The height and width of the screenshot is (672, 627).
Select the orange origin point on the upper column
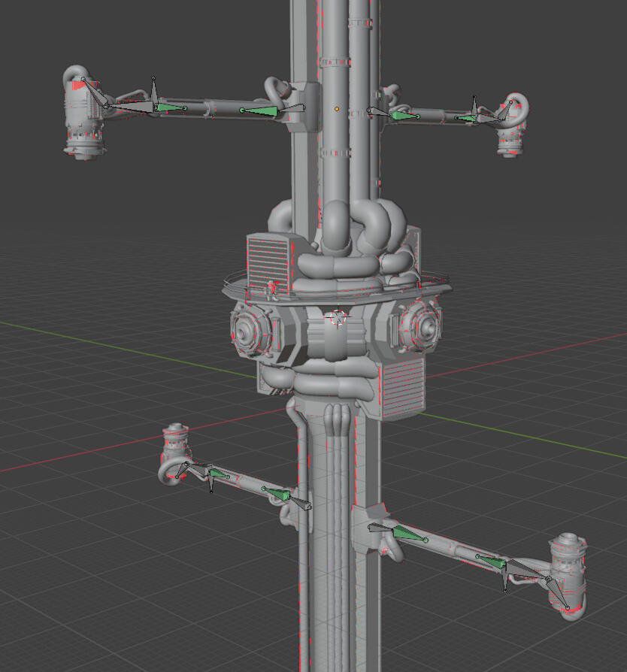tap(337, 109)
